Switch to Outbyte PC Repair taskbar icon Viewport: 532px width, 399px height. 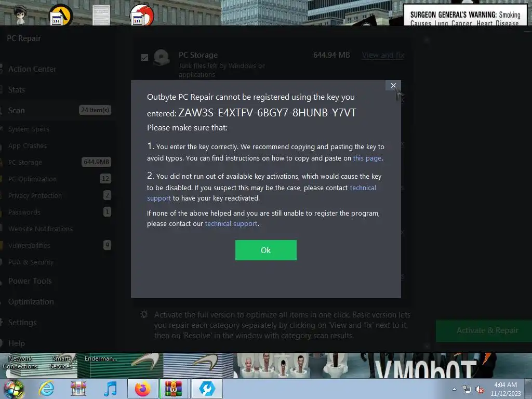coord(207,389)
